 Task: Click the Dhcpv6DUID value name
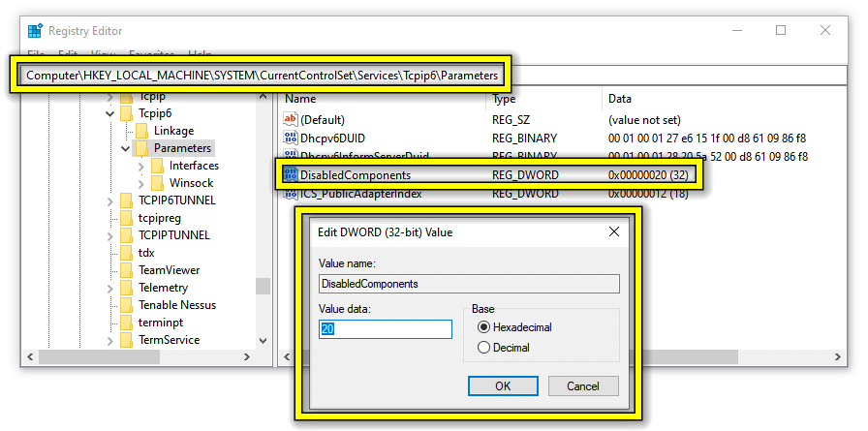[x=332, y=138]
